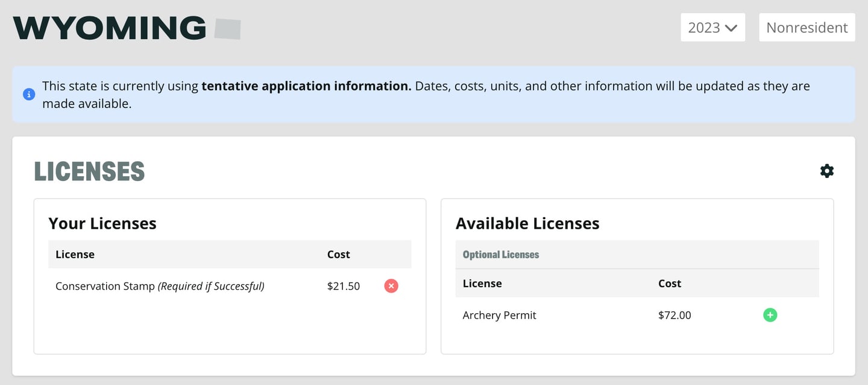The image size is (868, 385).
Task: Remove the Conservation Stamp license
Action: (x=391, y=286)
